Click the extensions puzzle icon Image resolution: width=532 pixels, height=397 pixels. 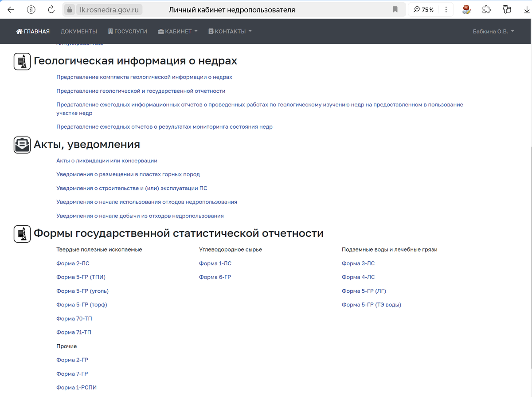486,9
